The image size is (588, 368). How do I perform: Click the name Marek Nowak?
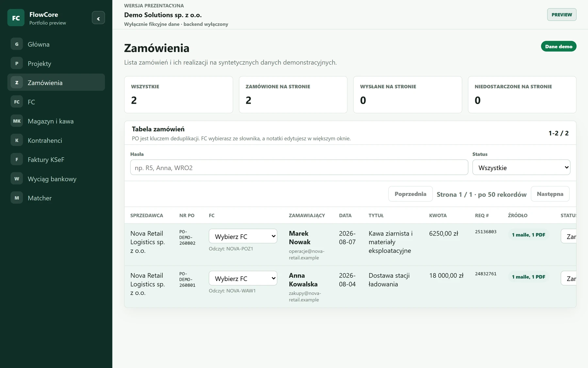coord(300,237)
